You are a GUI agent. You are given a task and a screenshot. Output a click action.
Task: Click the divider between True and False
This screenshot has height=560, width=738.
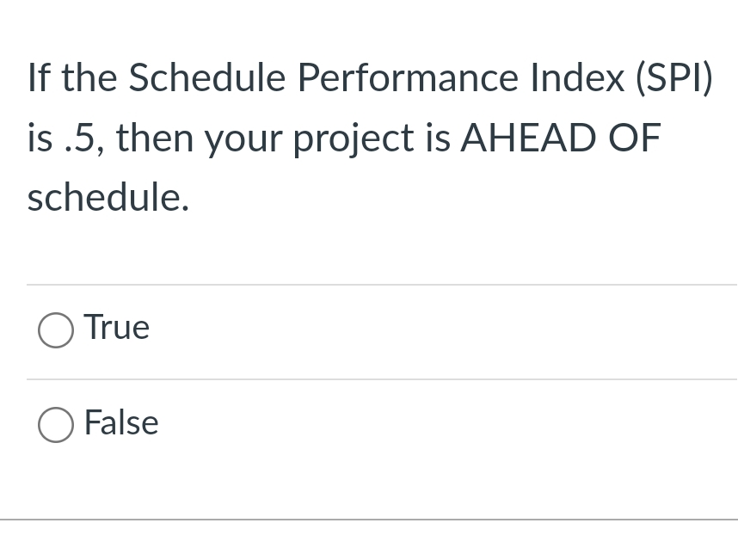coord(370,378)
